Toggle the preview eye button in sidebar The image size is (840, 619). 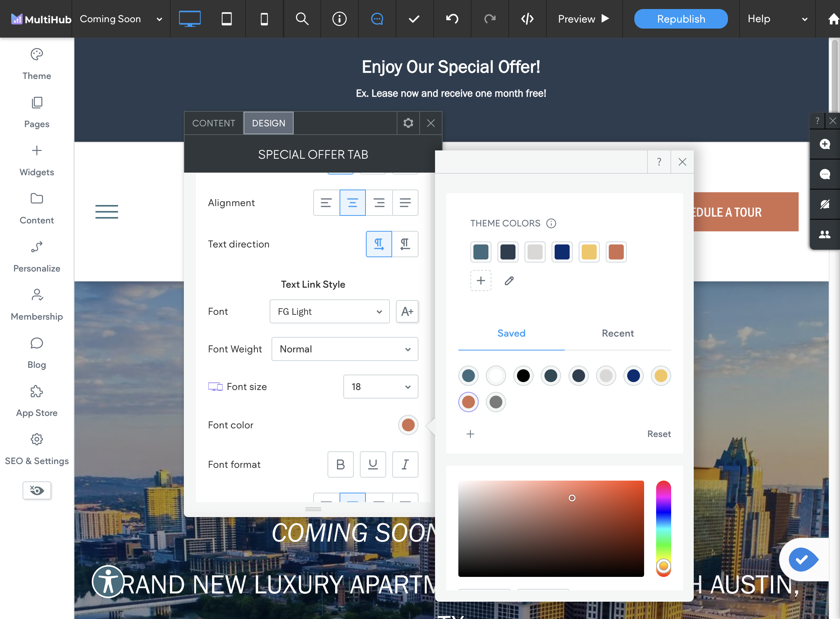tap(37, 490)
